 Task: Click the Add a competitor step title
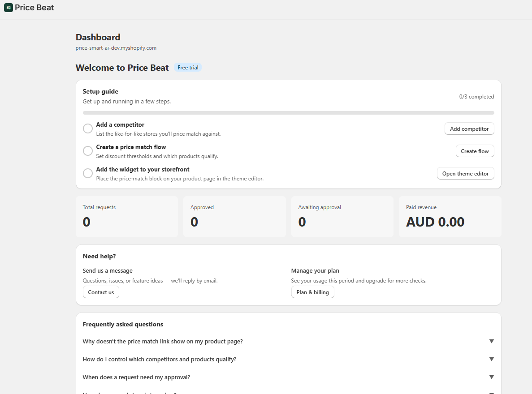120,125
